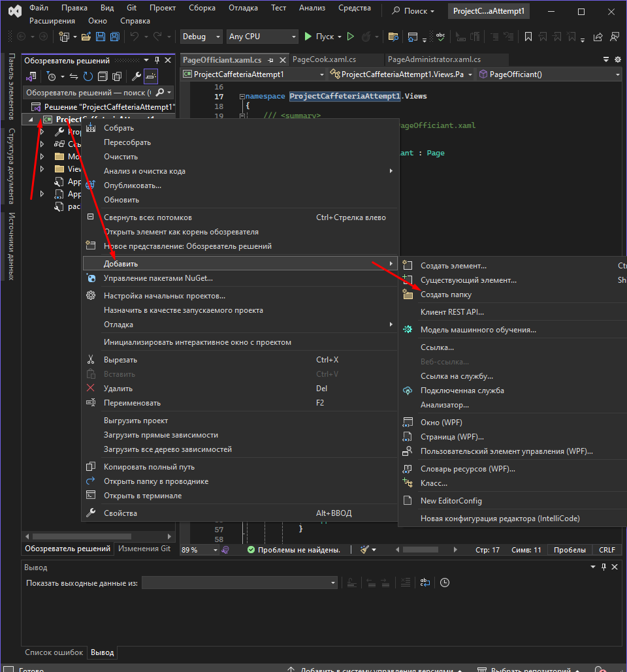
Task: Toggle the preview selected items button in Solution Explorer
Action: pyautogui.click(x=151, y=76)
